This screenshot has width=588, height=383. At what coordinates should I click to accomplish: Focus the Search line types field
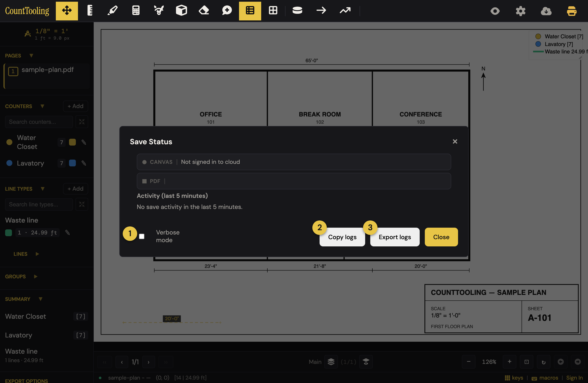point(39,204)
